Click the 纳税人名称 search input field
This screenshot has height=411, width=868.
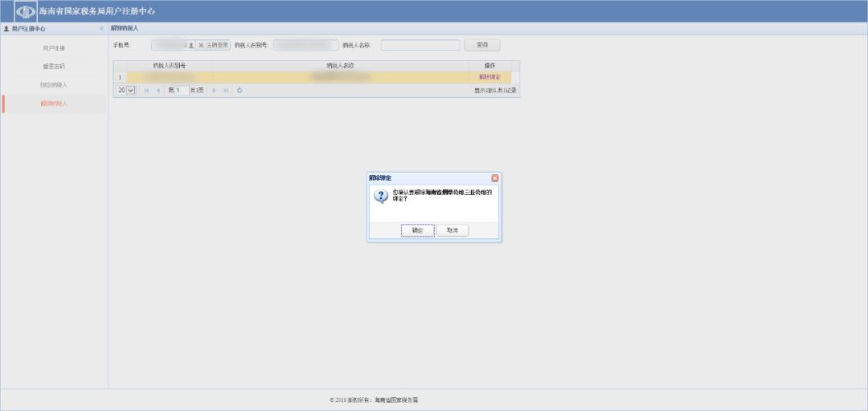click(x=420, y=45)
